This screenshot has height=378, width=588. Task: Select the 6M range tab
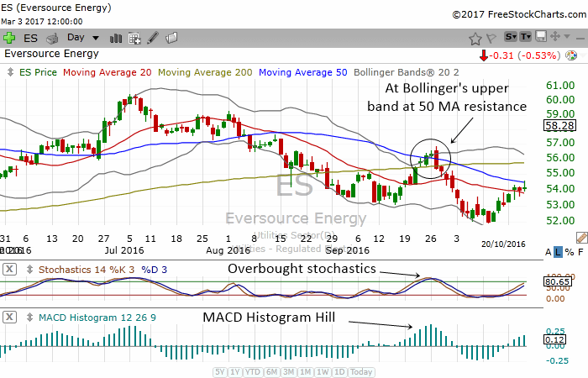point(271,372)
